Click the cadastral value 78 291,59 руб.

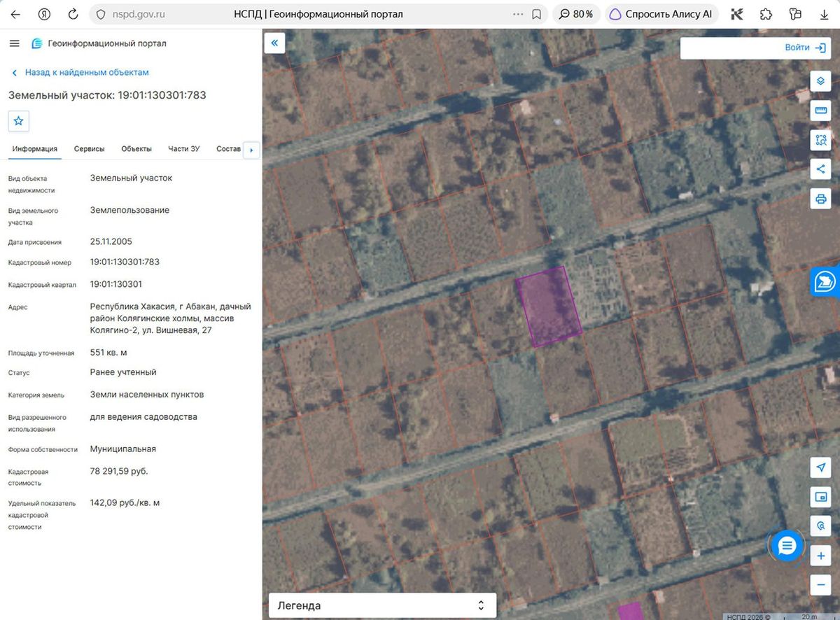119,471
